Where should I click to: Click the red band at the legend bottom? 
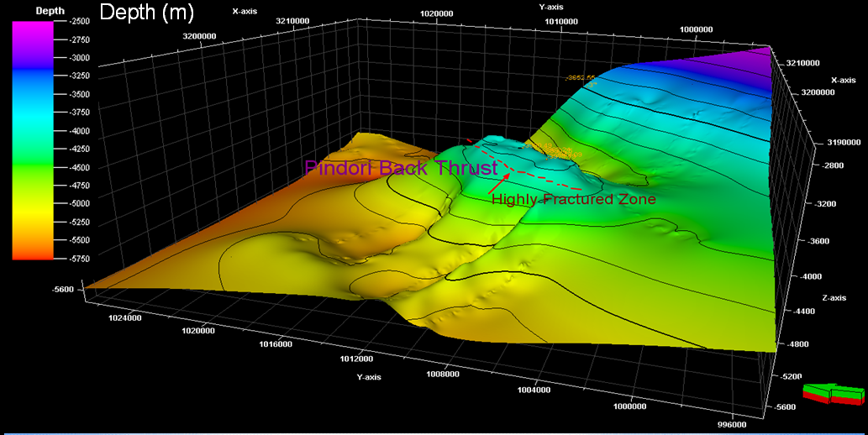tap(33, 252)
